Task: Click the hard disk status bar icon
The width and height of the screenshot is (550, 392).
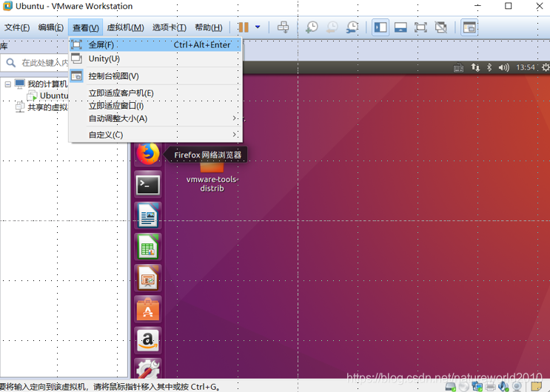Action: tap(451, 387)
